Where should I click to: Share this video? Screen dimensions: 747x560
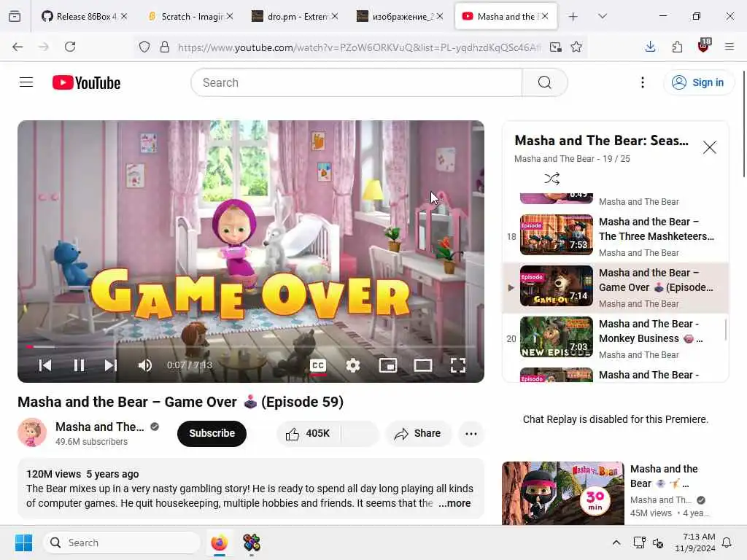tap(418, 433)
